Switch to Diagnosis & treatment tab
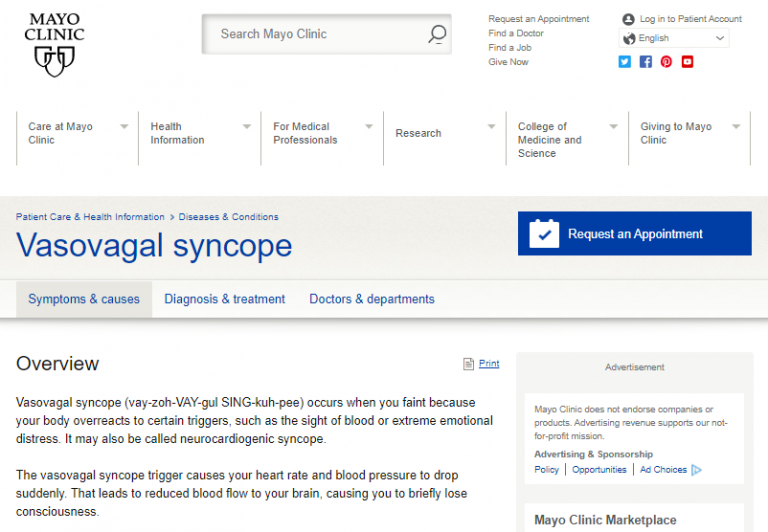 coord(224,299)
